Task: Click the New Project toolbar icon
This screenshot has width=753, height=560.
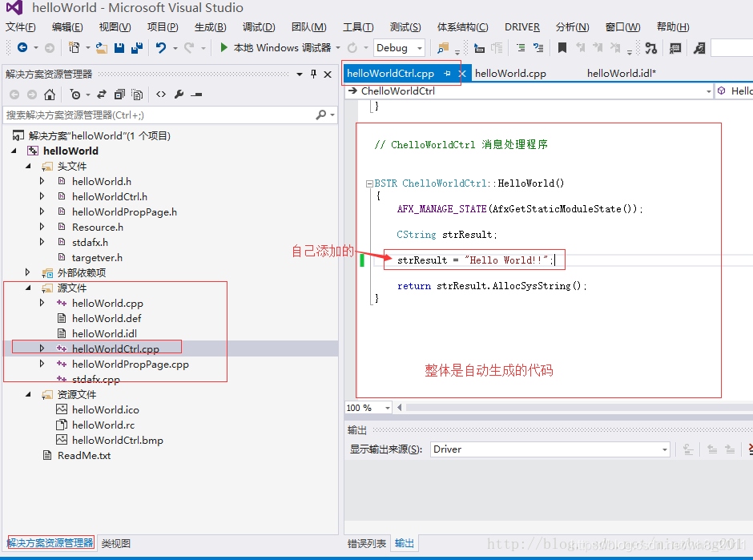Action: coord(74,47)
